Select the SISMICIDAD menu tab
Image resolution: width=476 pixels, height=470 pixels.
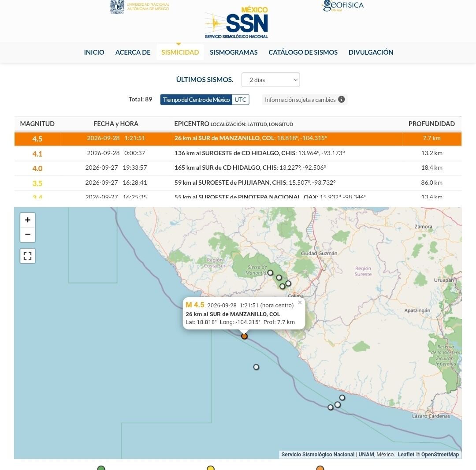pyautogui.click(x=180, y=52)
